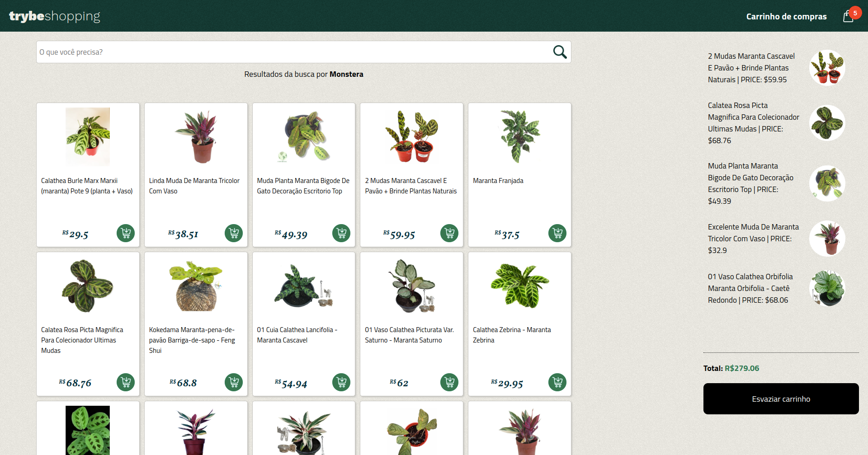The image size is (868, 455).
Task: Add Maranta Franjada to cart
Action: coord(557,233)
